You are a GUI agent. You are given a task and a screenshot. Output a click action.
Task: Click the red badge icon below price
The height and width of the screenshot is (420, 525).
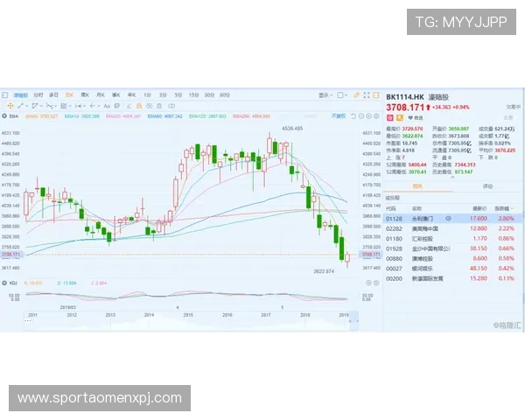pyautogui.click(x=390, y=117)
